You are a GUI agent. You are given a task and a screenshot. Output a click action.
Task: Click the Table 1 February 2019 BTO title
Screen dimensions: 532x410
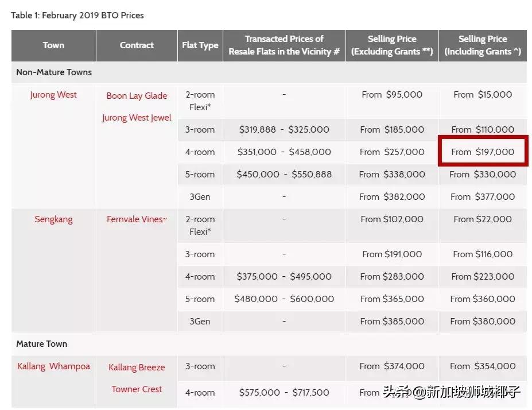pos(77,16)
